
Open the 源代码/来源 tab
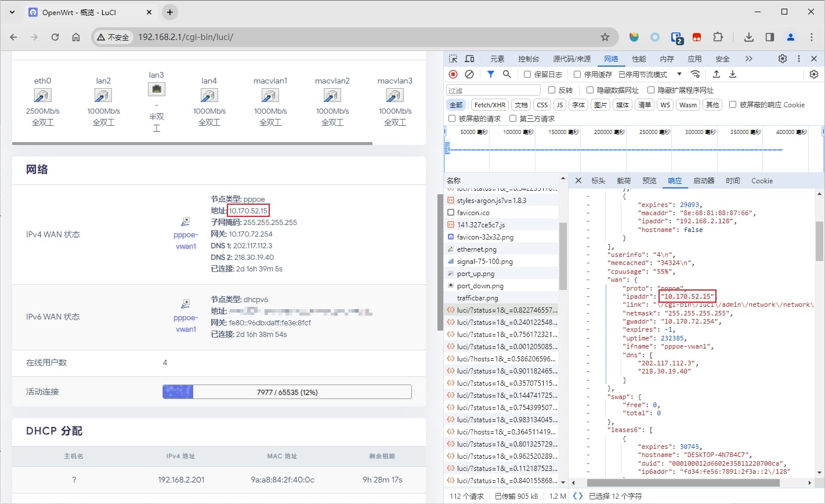(x=571, y=59)
